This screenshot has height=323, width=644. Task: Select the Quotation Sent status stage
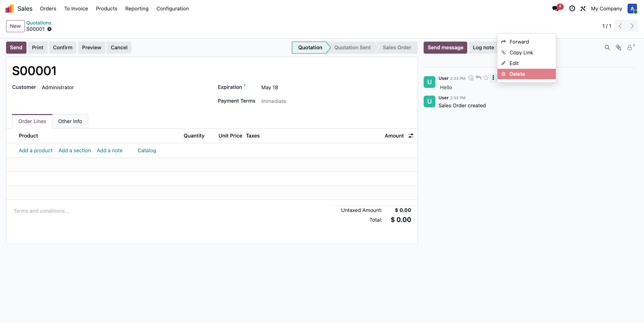coord(353,48)
